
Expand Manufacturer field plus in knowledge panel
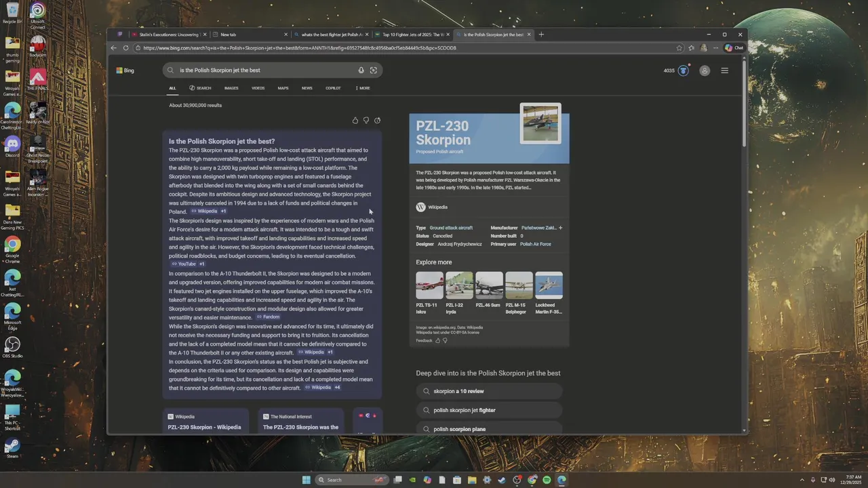click(560, 228)
